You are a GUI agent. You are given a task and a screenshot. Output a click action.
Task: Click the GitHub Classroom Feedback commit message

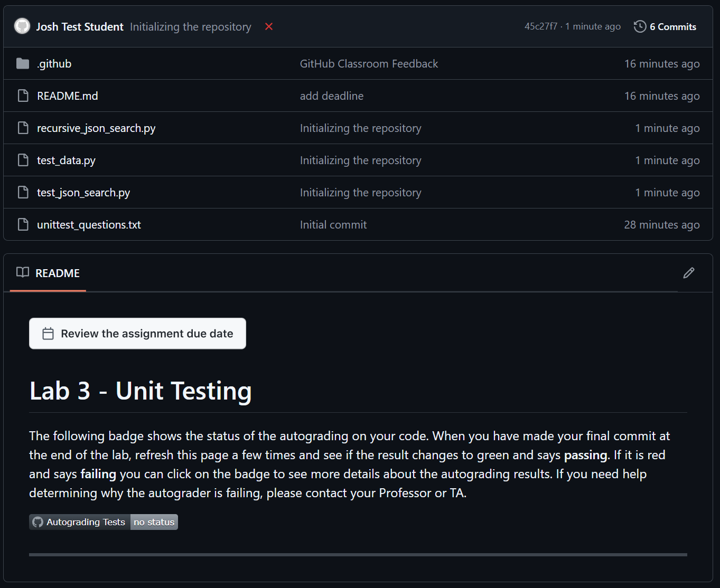369,63
